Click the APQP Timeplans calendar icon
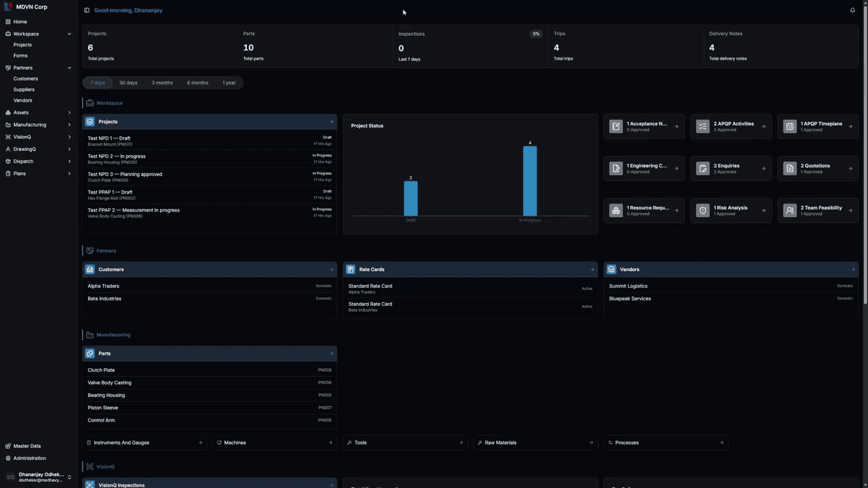This screenshot has height=488, width=868. pyautogui.click(x=789, y=127)
